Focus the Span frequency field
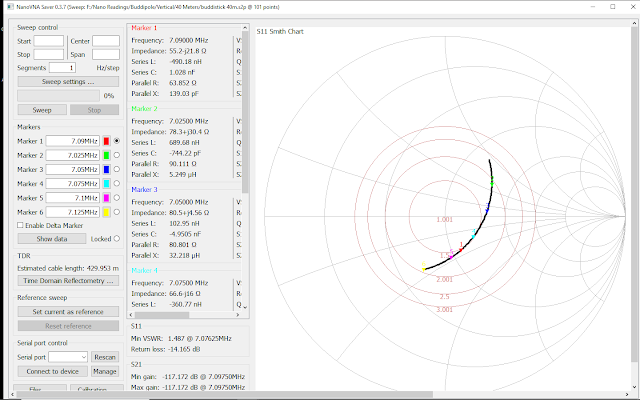The width and height of the screenshot is (640, 400). pyautogui.click(x=106, y=54)
